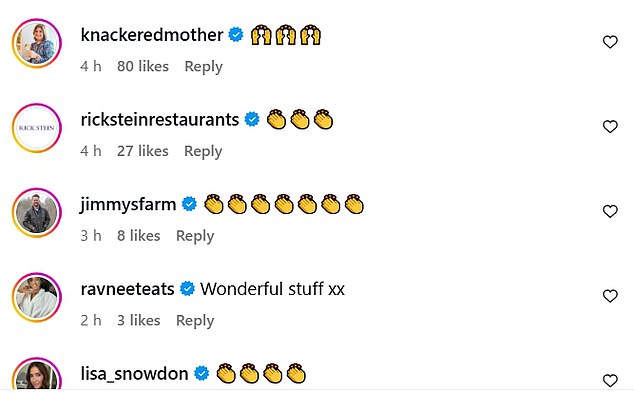Reply to knackeredmother's comment

point(203,67)
